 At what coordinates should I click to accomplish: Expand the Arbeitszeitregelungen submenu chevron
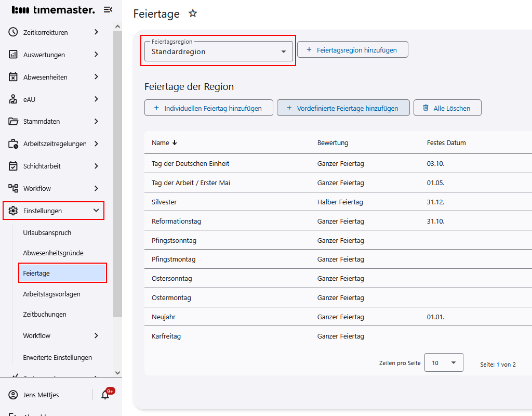(96, 144)
